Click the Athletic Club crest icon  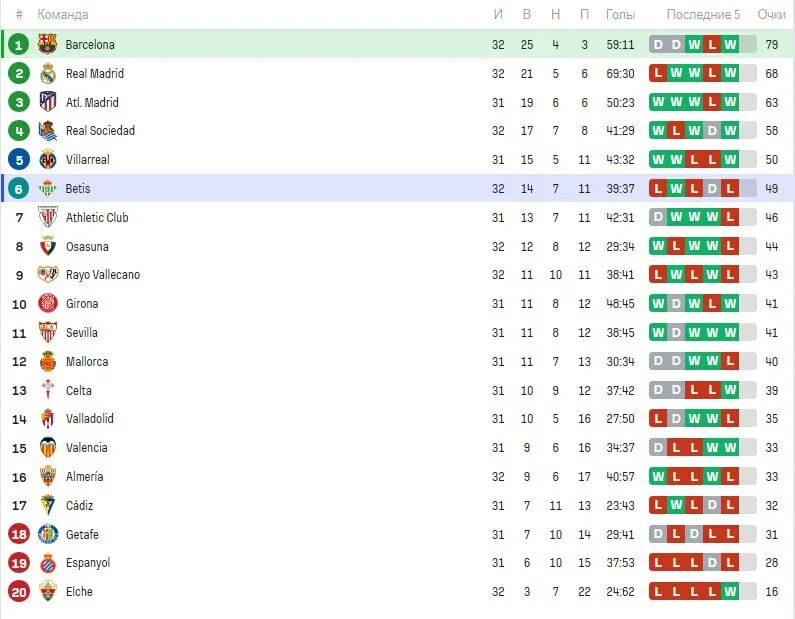point(48,217)
